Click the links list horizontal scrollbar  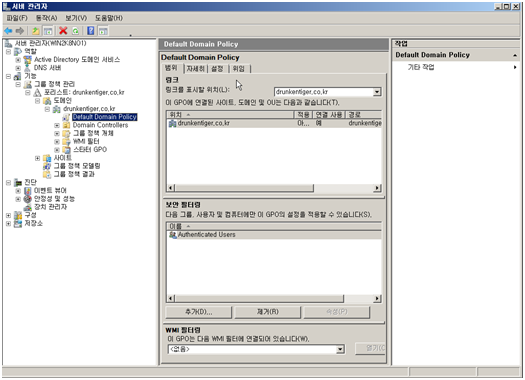point(244,188)
